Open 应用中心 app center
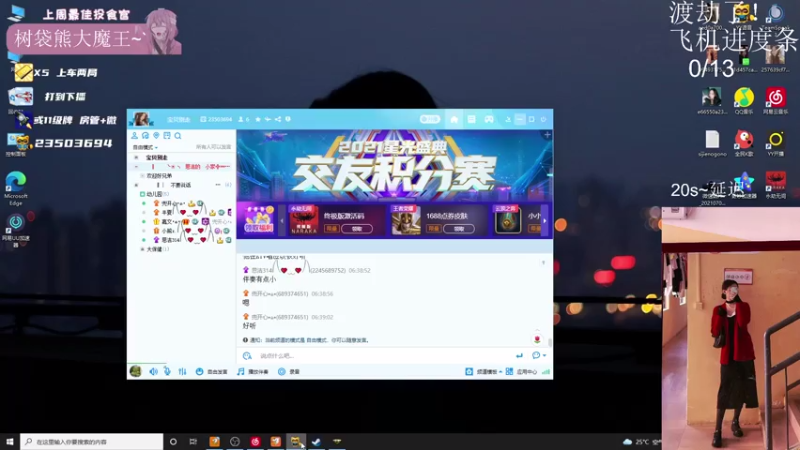The image size is (800, 450). pos(521,371)
